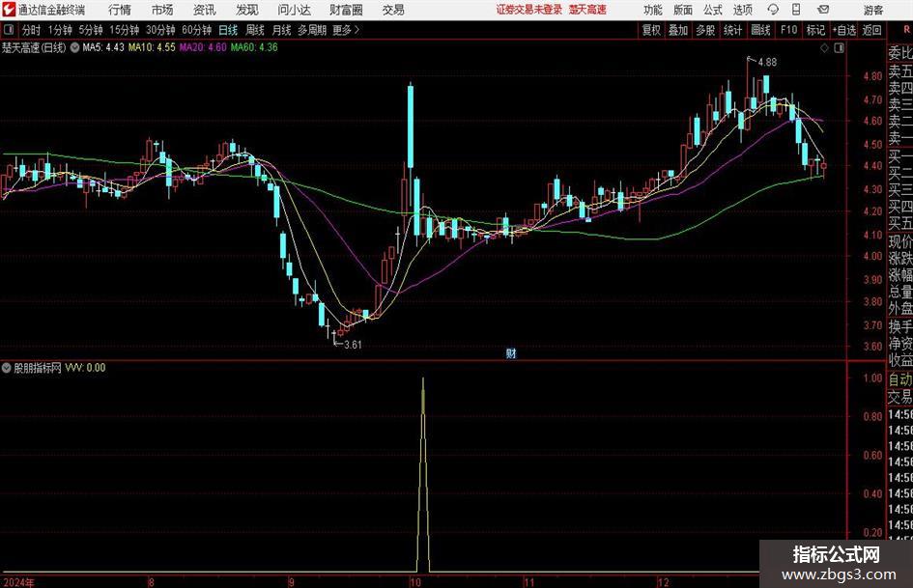Image resolution: width=913 pixels, height=588 pixels.
Task: Switch to 1分钟 period tab
Action: click(x=59, y=30)
